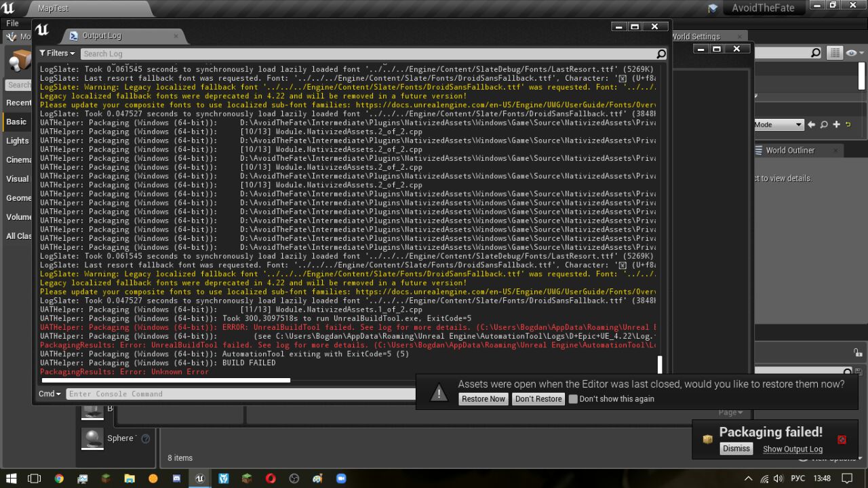Open Task View on taskbar
Screen dimensions: 868x488
[34, 478]
